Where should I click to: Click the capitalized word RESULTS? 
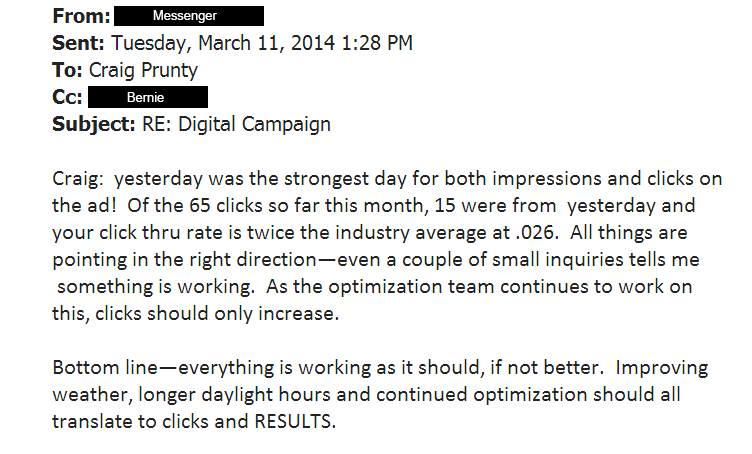tap(295, 422)
